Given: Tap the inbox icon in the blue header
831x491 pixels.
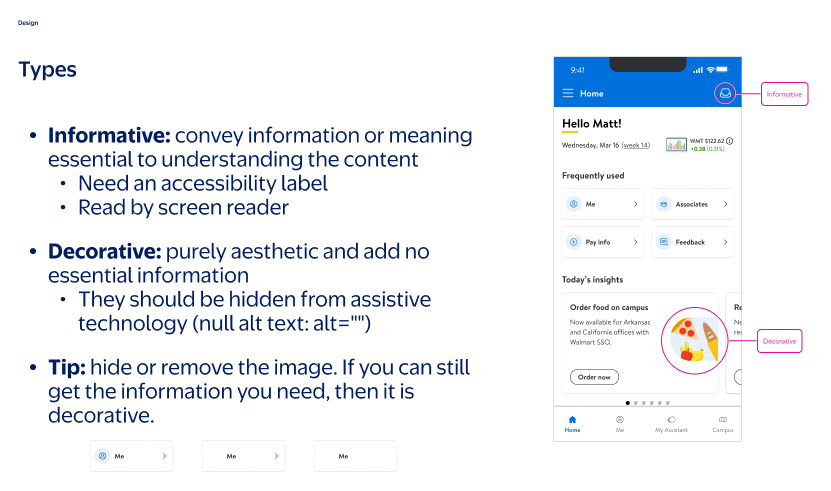Looking at the screenshot, I should tap(725, 93).
